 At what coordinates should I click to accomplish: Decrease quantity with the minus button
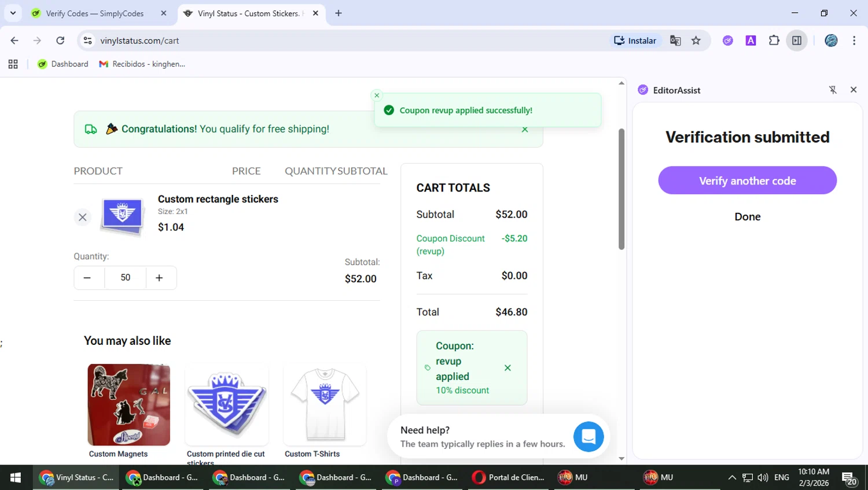[87, 278]
